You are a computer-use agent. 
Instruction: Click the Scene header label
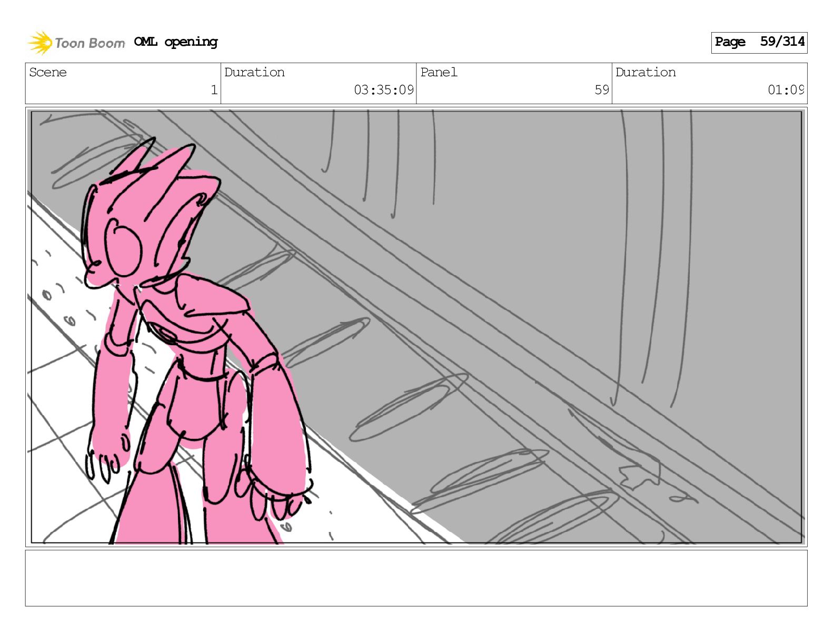pos(48,73)
